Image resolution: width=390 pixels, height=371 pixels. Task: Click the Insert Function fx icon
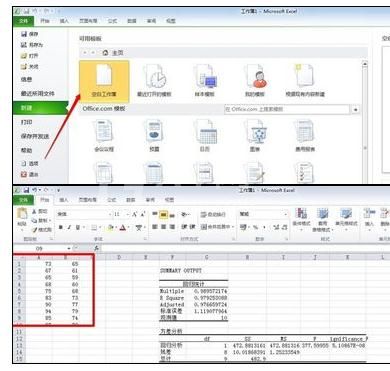96,248
